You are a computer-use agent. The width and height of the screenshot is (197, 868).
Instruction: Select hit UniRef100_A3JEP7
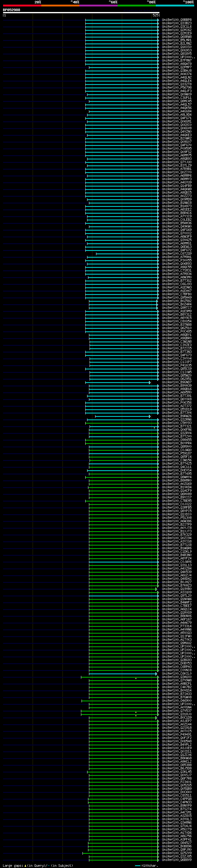(176, 721)
